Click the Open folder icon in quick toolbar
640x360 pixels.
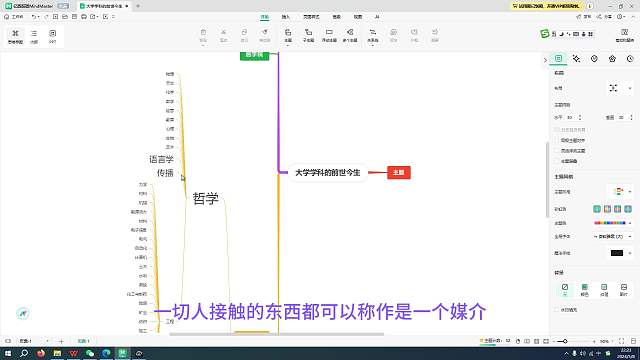[65, 17]
